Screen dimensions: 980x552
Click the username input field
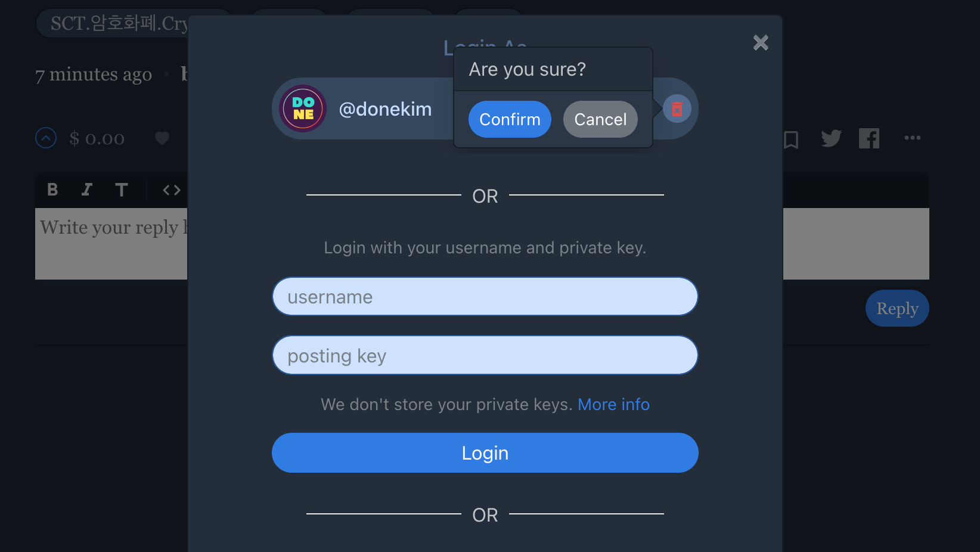[x=485, y=296]
